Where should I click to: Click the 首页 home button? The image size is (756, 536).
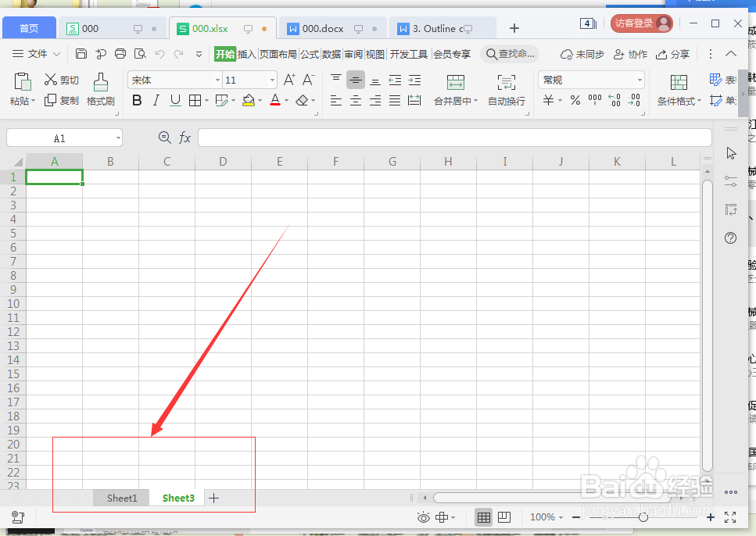(29, 28)
